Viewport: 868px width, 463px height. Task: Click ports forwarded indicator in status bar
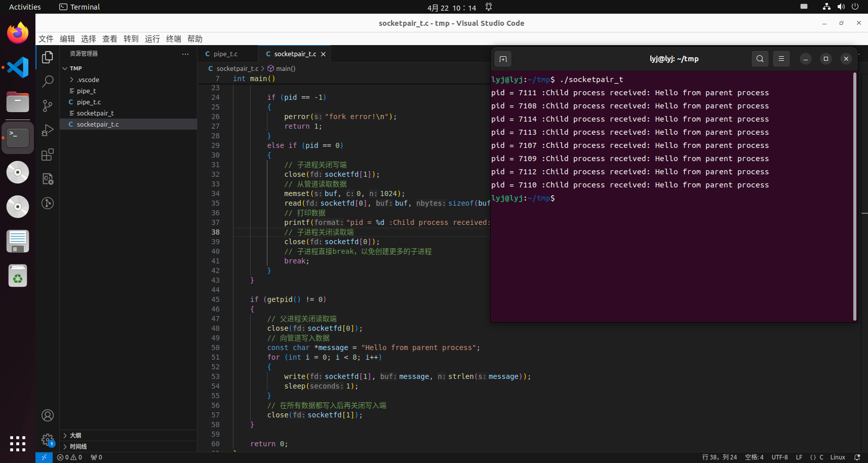pos(96,457)
